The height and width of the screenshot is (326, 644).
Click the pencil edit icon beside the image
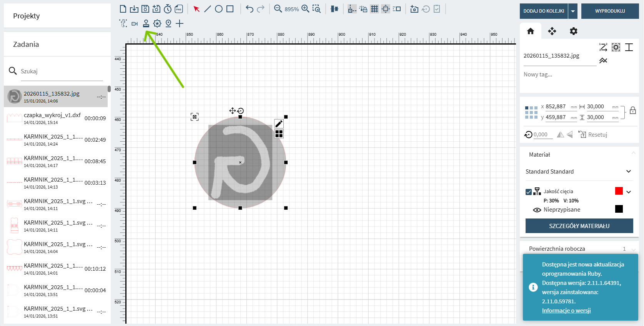coord(279,124)
